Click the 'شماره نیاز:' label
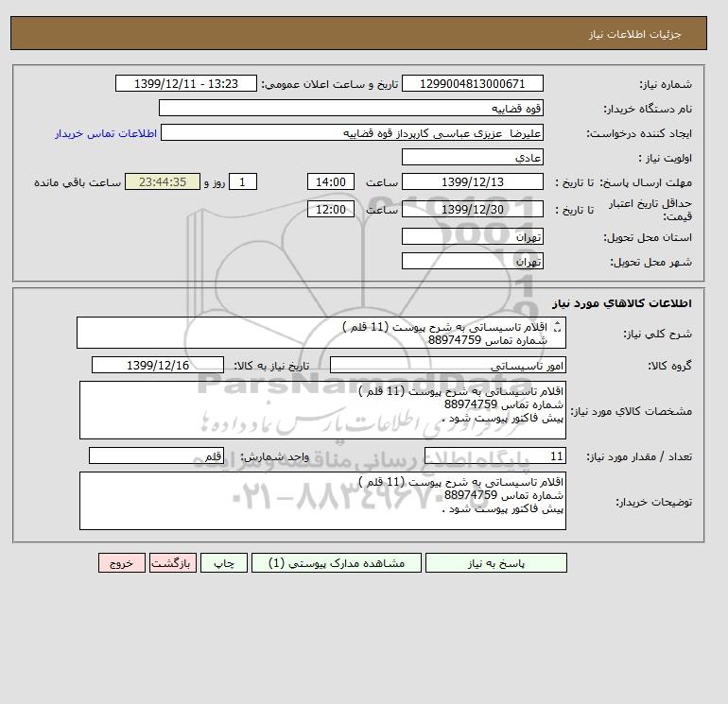Screen dimensions: 728x704 pyautogui.click(x=666, y=84)
